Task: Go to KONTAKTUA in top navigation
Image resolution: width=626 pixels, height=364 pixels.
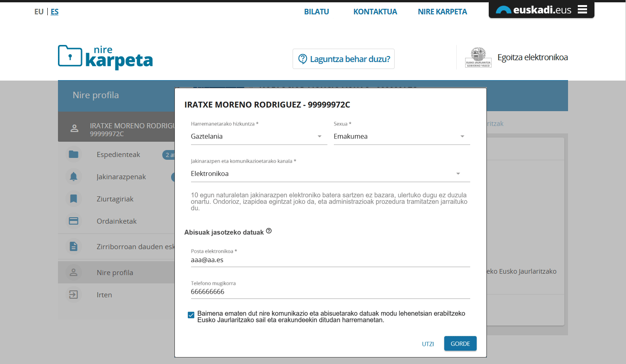Action: (375, 12)
